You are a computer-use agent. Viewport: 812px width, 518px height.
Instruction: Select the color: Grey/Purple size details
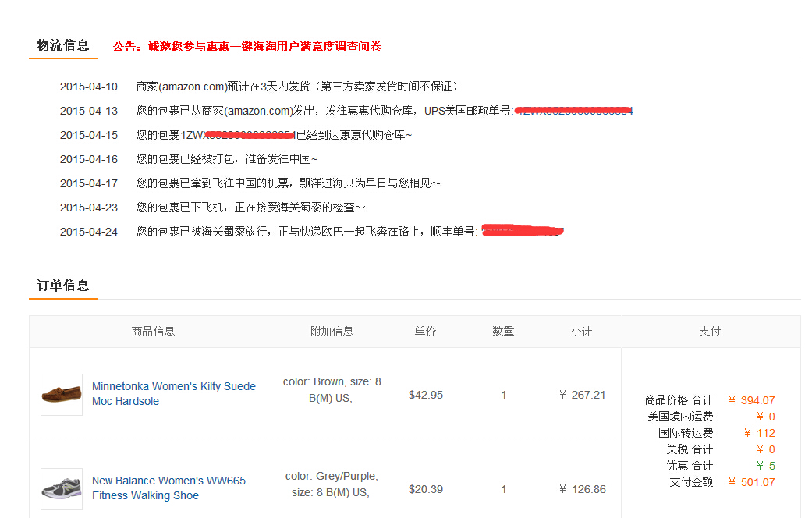[x=332, y=484]
